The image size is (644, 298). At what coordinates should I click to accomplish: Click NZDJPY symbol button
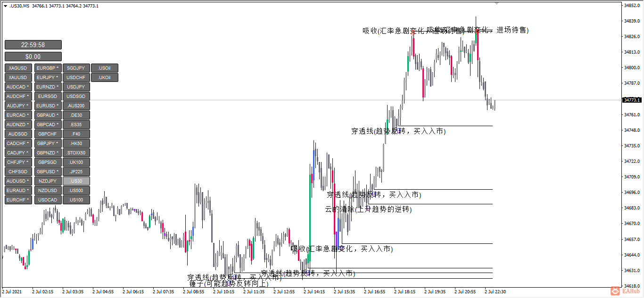(48, 181)
